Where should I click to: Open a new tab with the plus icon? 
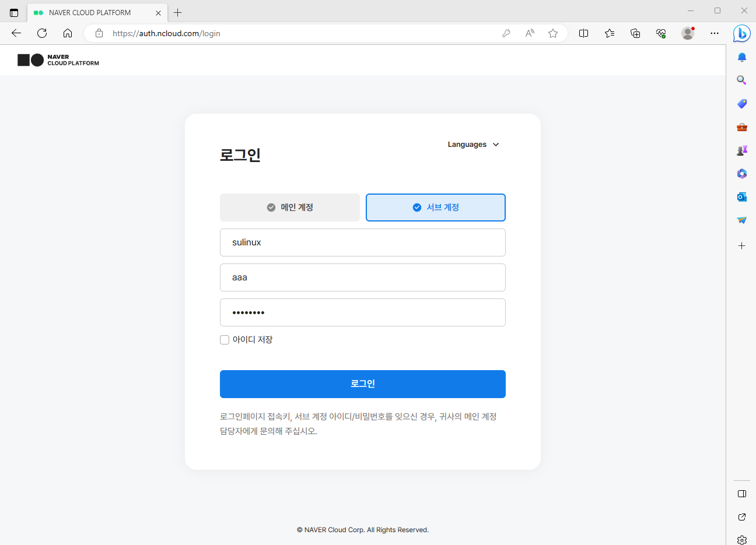[x=178, y=12]
